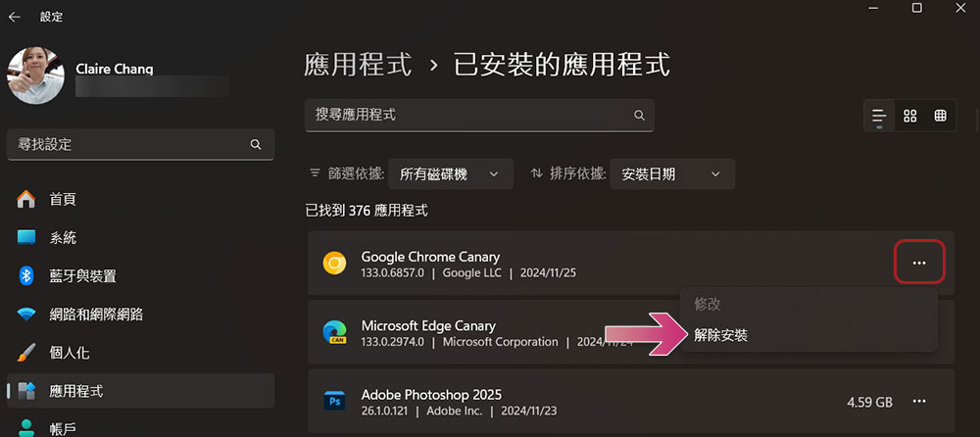Open the 安裝日期 sort dropdown
This screenshot has height=437, width=980.
click(672, 173)
